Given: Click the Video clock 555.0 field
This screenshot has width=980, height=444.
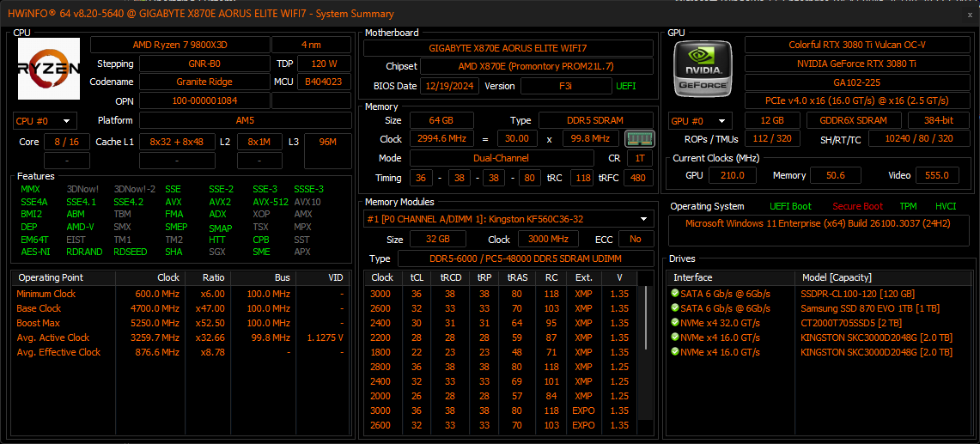Looking at the screenshot, I should 937,175.
